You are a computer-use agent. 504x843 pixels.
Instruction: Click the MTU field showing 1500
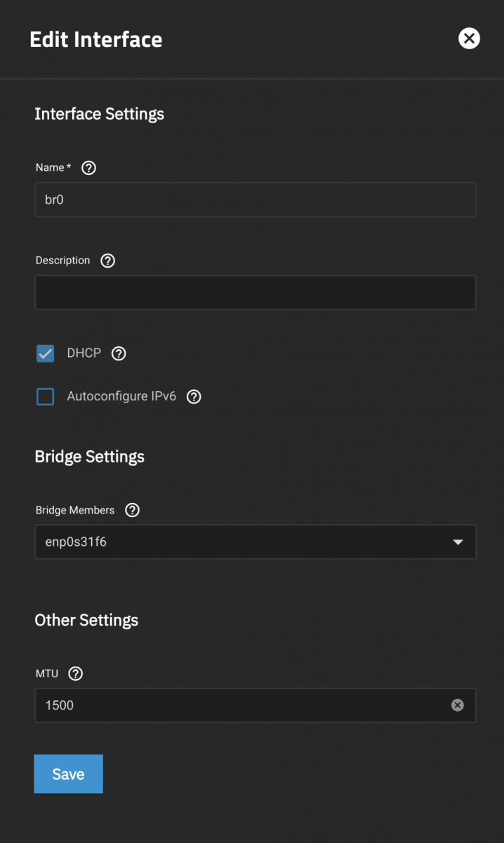point(256,705)
